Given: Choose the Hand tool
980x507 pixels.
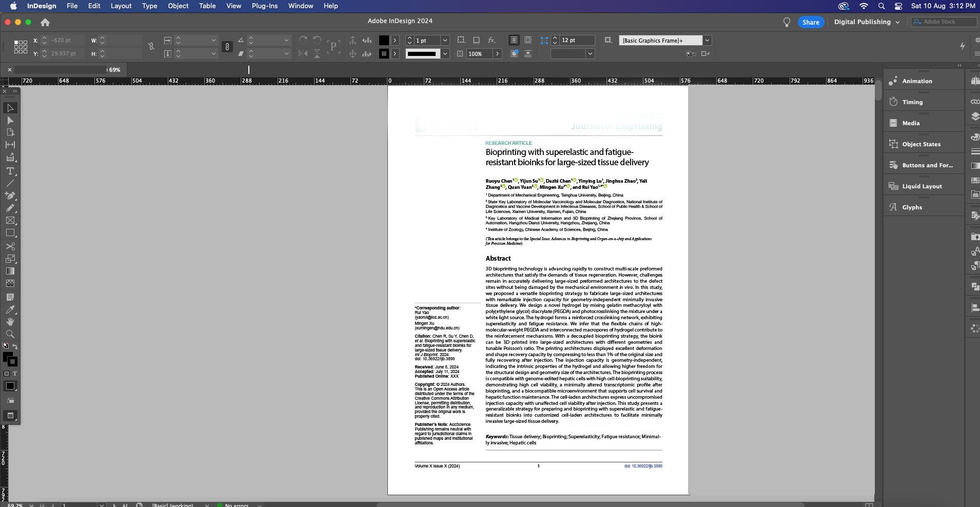Looking at the screenshot, I should pos(10,322).
